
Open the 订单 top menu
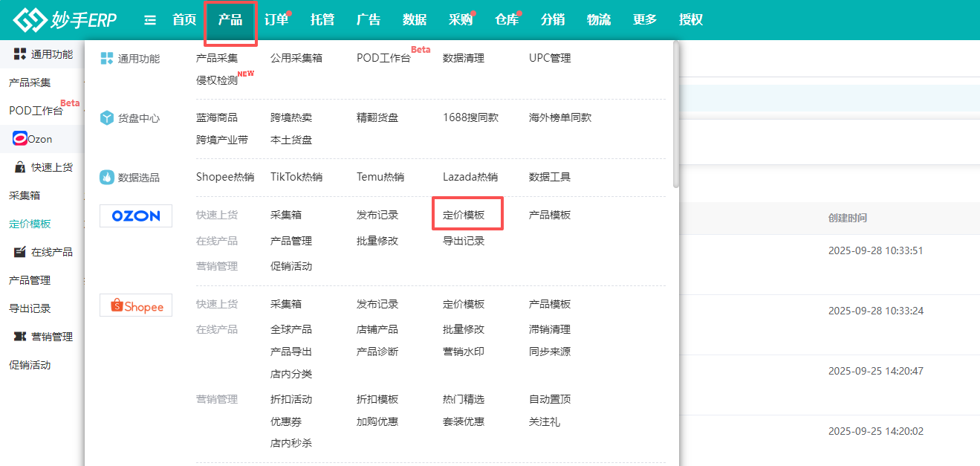(276, 20)
